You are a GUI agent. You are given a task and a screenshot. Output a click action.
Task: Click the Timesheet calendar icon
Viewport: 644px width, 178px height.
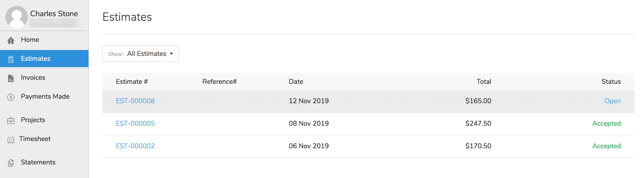tap(11, 139)
